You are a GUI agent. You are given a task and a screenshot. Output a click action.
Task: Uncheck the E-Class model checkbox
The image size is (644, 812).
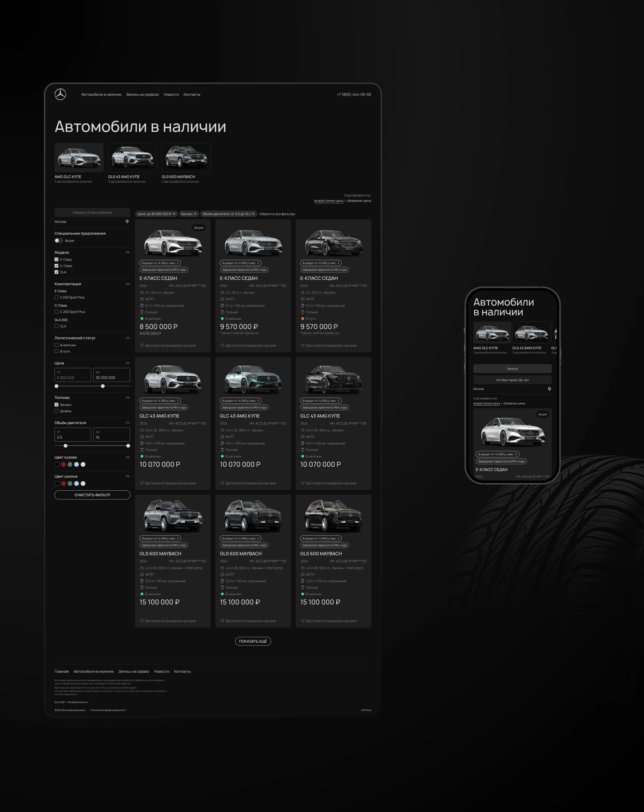pyautogui.click(x=57, y=260)
